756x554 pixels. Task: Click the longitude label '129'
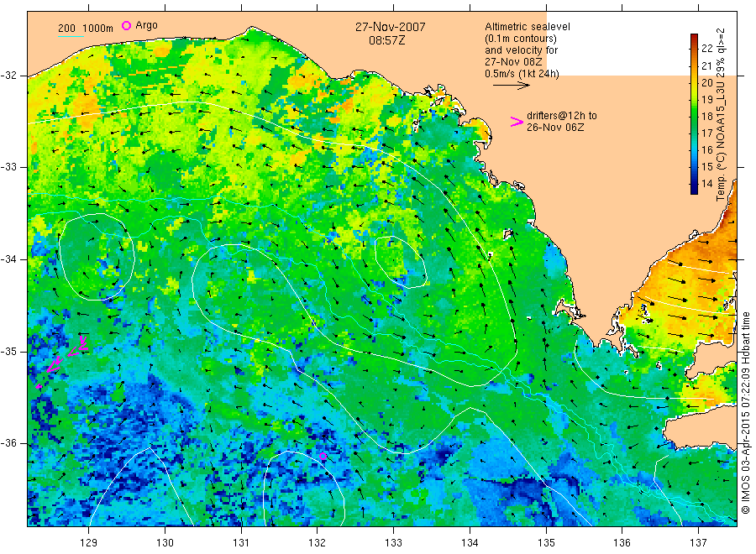click(x=89, y=543)
